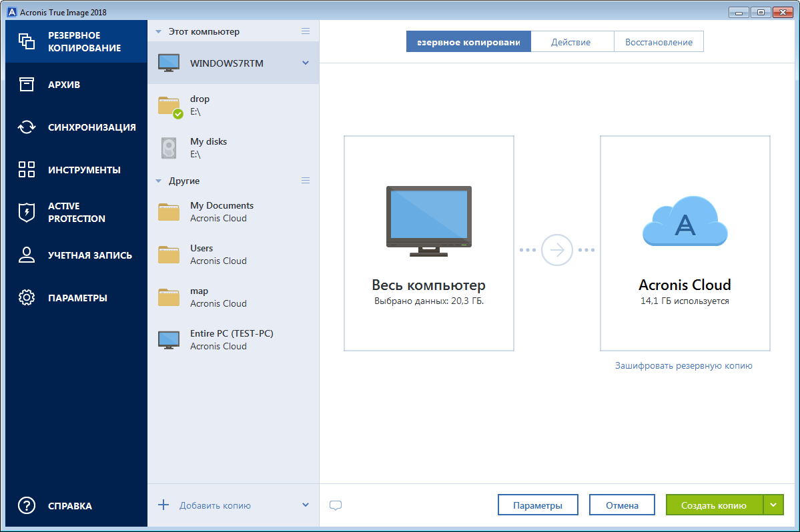Click the Acronis Cloud destination icon
800x532 pixels.
point(685,221)
